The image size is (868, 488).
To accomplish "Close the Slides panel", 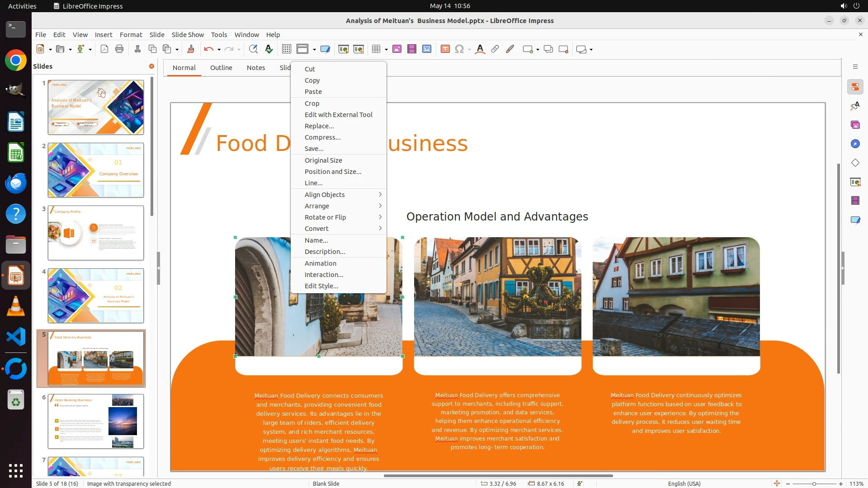I will pos(151,66).
